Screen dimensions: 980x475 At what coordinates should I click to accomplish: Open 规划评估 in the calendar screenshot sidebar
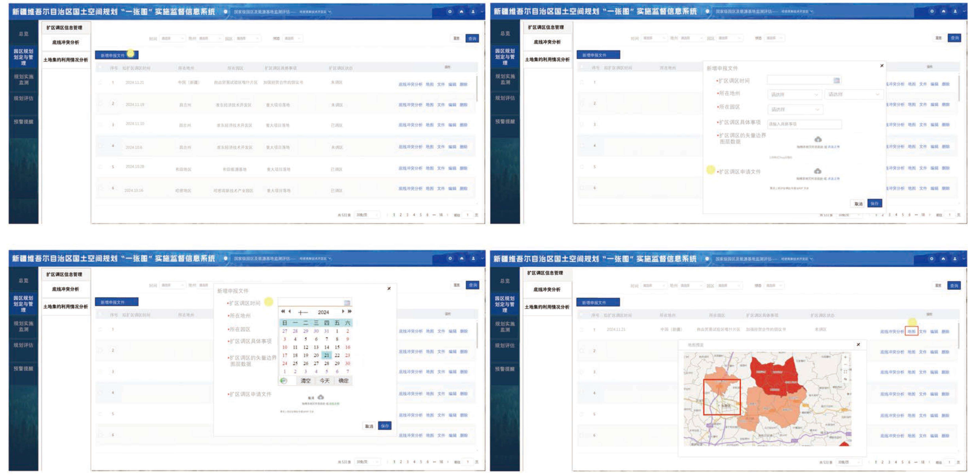[24, 345]
